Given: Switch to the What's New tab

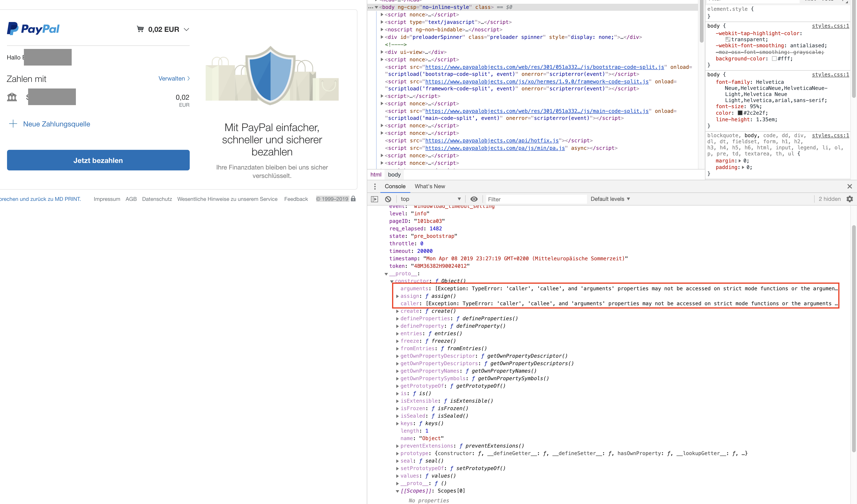Looking at the screenshot, I should 430,186.
